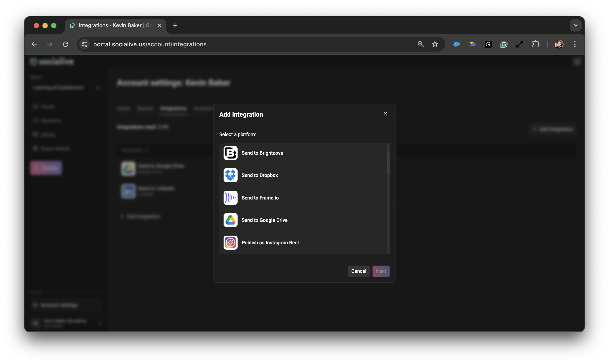
Task: Click the green Grammarly extension icon
Action: pos(504,44)
